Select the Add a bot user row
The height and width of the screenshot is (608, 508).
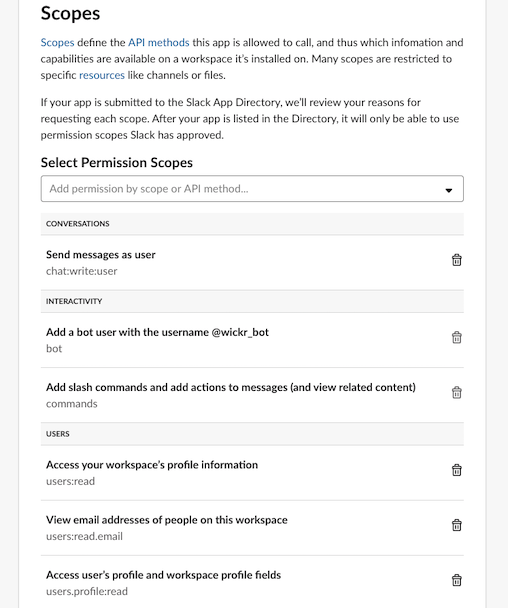(252, 340)
